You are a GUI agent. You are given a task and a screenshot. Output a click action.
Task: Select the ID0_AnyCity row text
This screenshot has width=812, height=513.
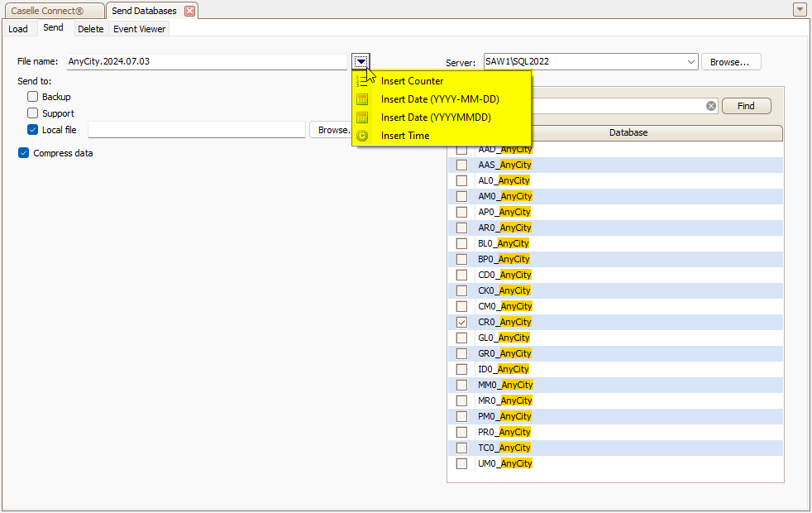pyautogui.click(x=504, y=369)
